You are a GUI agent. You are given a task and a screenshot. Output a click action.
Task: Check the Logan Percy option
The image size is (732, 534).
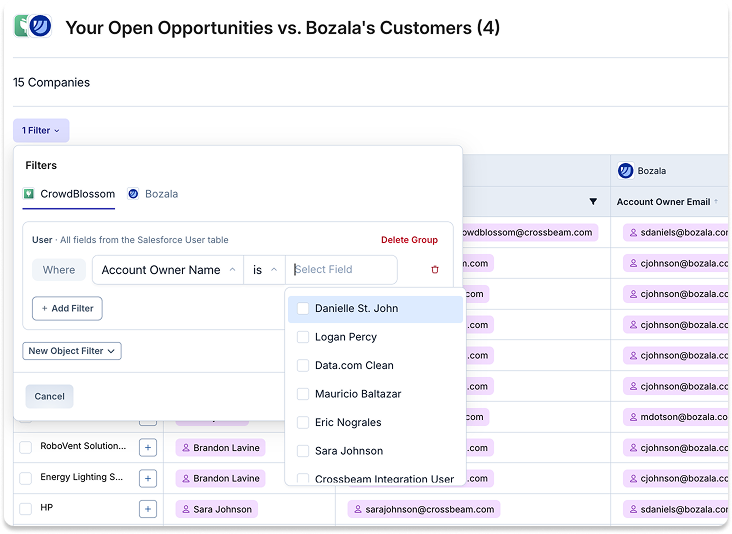coord(303,337)
